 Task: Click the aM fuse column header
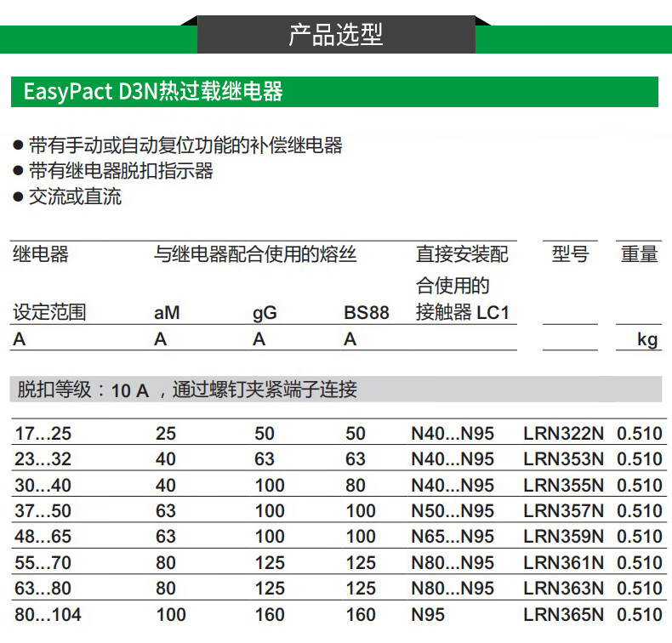click(x=167, y=313)
